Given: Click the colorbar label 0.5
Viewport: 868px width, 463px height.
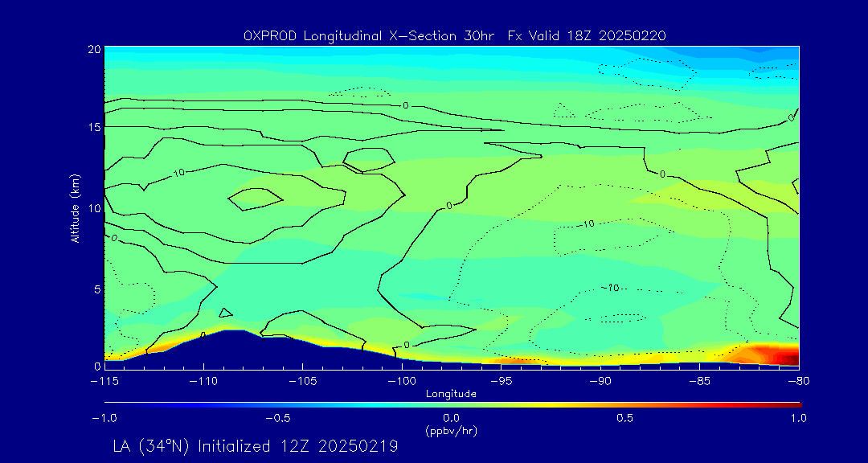Looking at the screenshot, I should [625, 418].
